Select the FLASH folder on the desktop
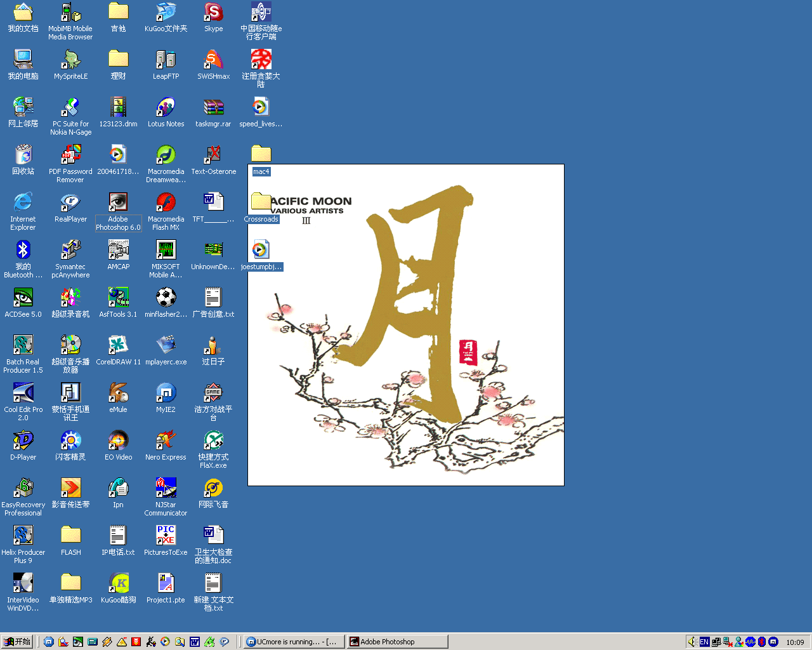Image resolution: width=812 pixels, height=650 pixels. click(x=70, y=541)
